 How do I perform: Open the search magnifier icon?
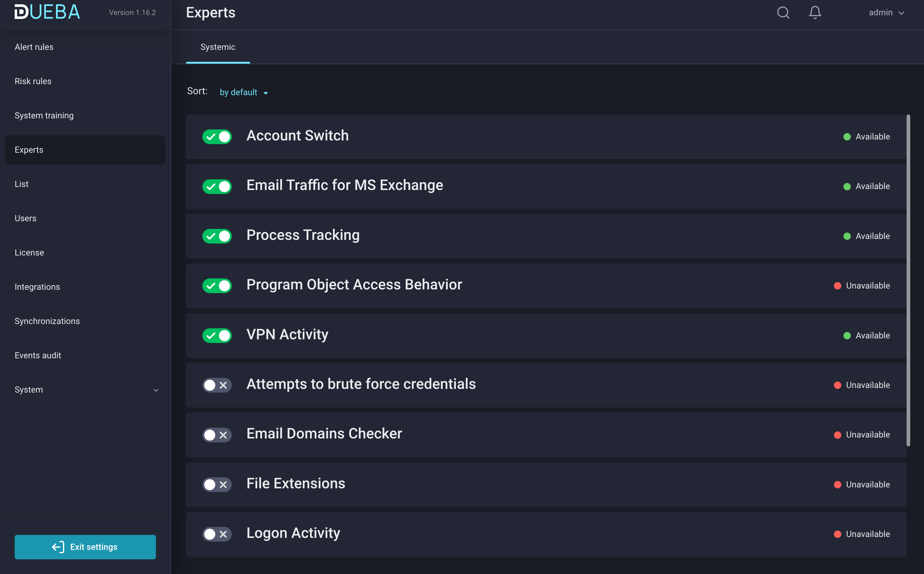783,13
